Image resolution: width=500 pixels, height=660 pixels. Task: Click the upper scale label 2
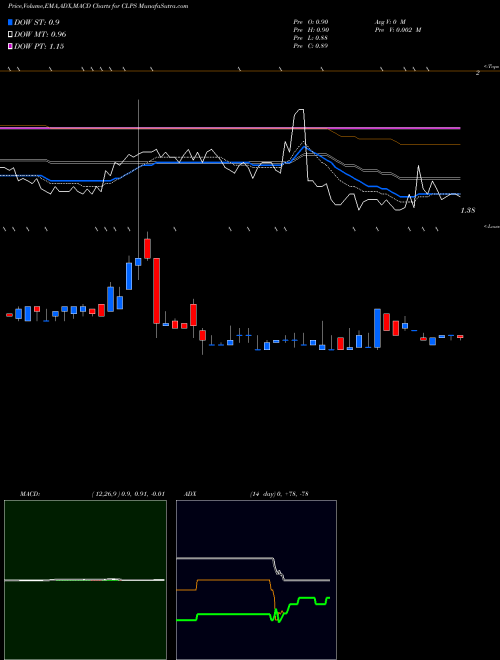pos(478,73)
